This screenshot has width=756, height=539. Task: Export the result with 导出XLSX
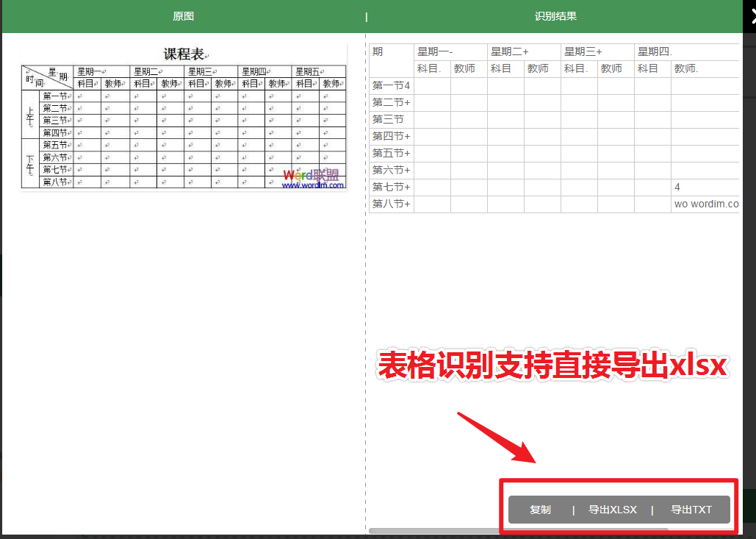pos(613,510)
